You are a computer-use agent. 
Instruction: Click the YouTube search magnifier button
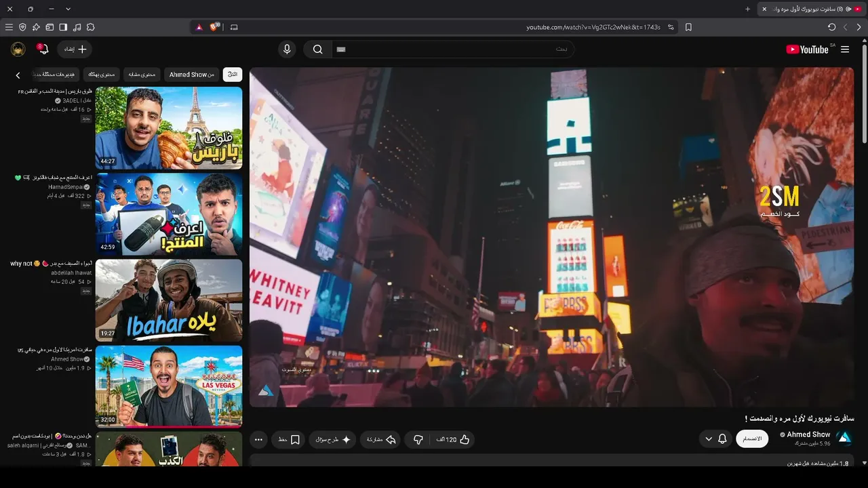pyautogui.click(x=317, y=49)
